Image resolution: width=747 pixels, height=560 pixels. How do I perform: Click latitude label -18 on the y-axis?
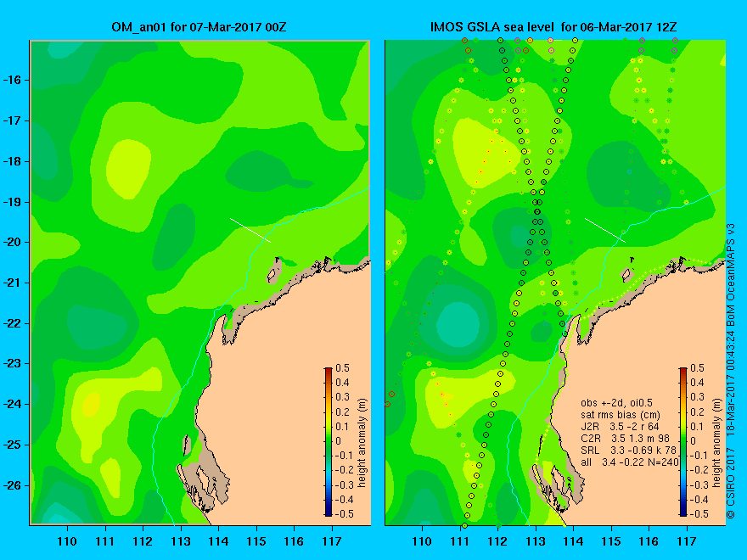pos(13,161)
